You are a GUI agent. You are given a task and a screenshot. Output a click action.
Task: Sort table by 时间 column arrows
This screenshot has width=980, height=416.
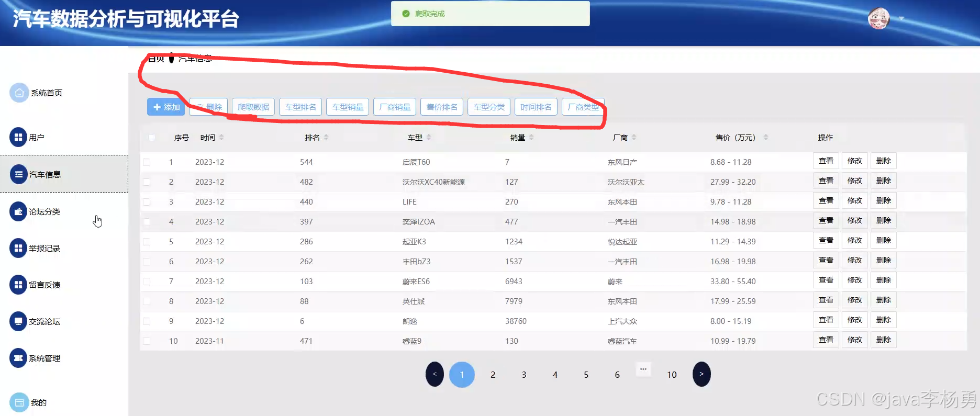(221, 137)
